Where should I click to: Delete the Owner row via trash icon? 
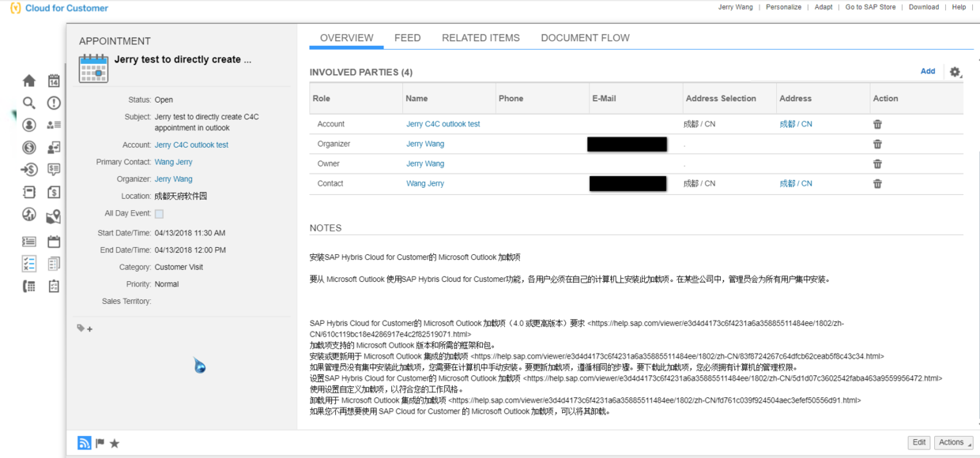pyautogui.click(x=877, y=163)
